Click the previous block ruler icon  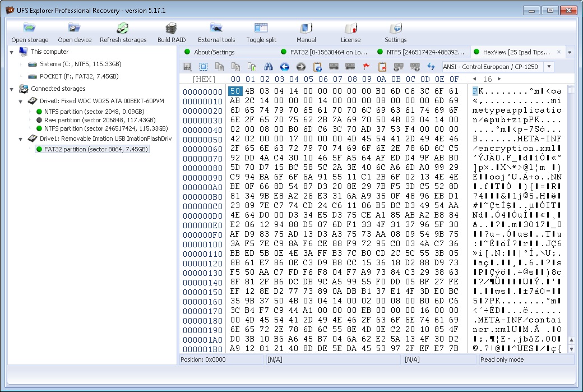(x=398, y=67)
